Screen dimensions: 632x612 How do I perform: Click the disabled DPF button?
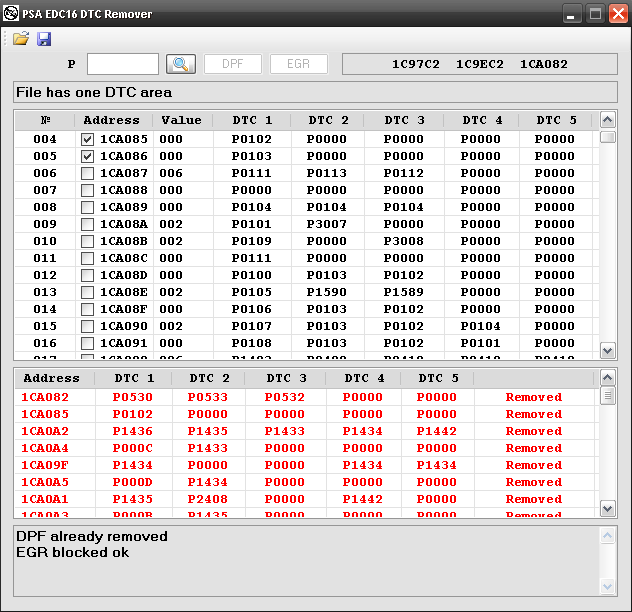(x=233, y=64)
